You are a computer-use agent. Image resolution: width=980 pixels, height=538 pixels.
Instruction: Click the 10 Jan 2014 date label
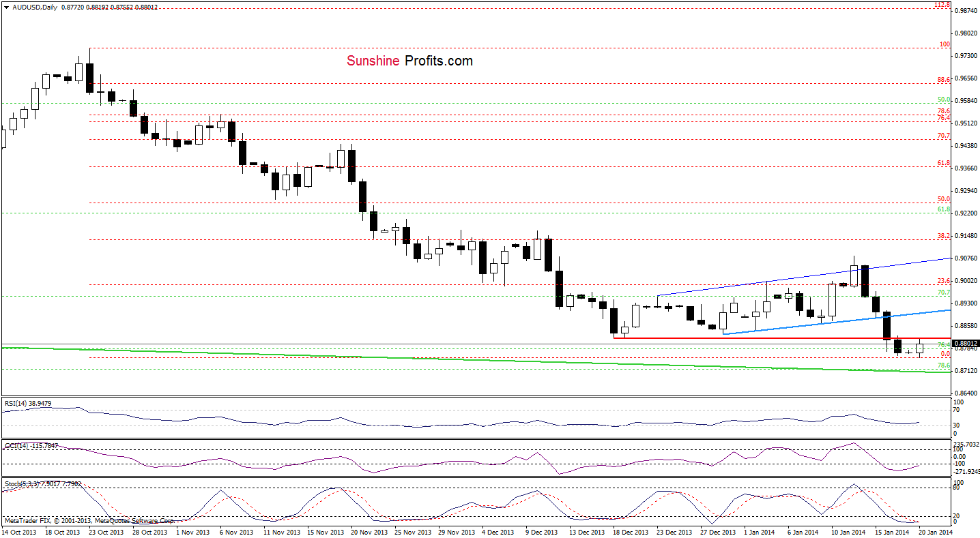click(850, 532)
